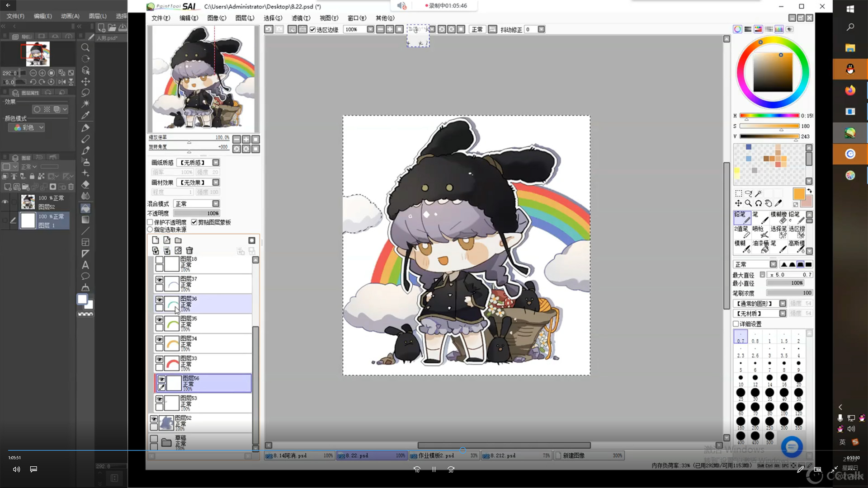Viewport: 868px width, 488px height.
Task: Select the 喷枪 airbrush tool
Action: (760, 232)
